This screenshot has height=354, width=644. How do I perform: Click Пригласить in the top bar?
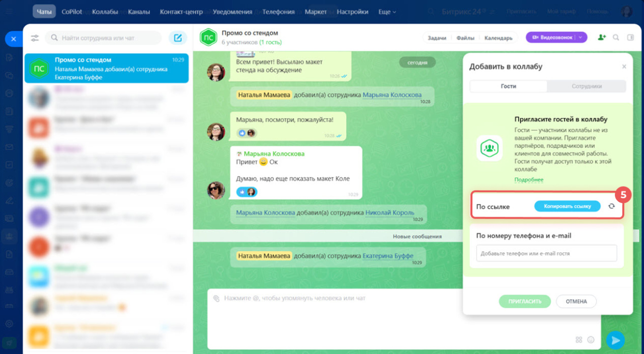coord(521,11)
